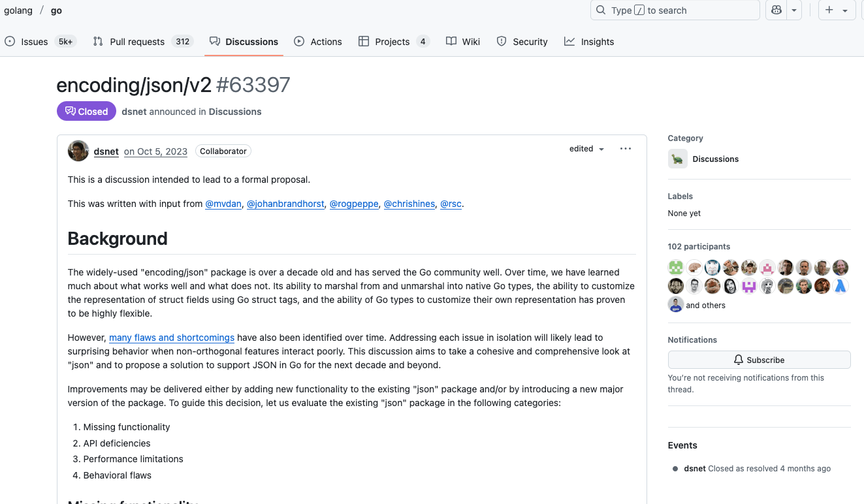Open the participant avatar next to "and others"
864x504 pixels.
tap(676, 304)
